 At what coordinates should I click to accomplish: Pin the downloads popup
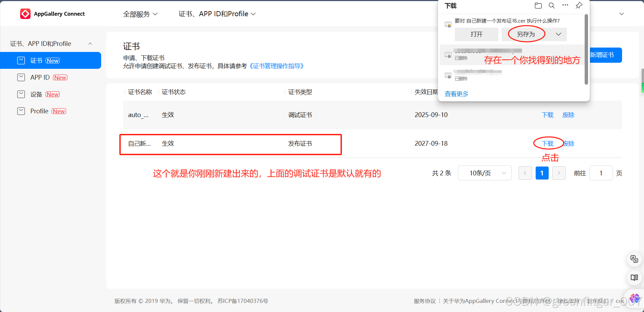click(x=579, y=6)
